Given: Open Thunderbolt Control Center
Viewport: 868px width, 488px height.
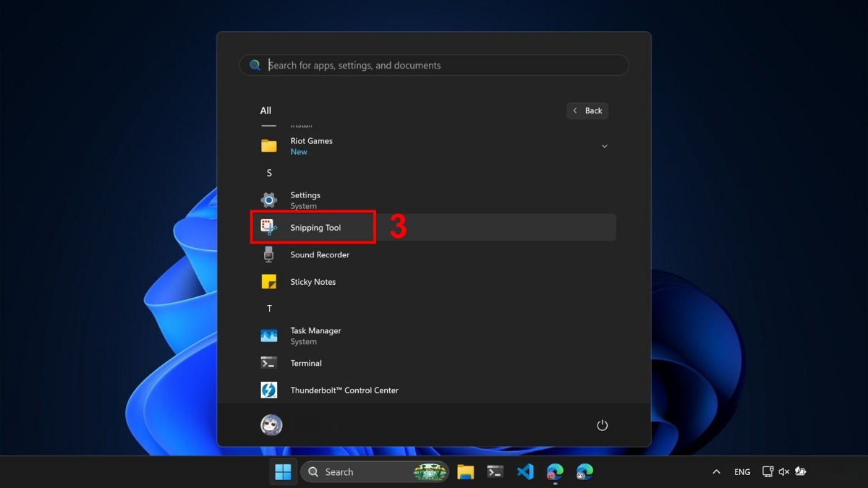Looking at the screenshot, I should pyautogui.click(x=344, y=390).
